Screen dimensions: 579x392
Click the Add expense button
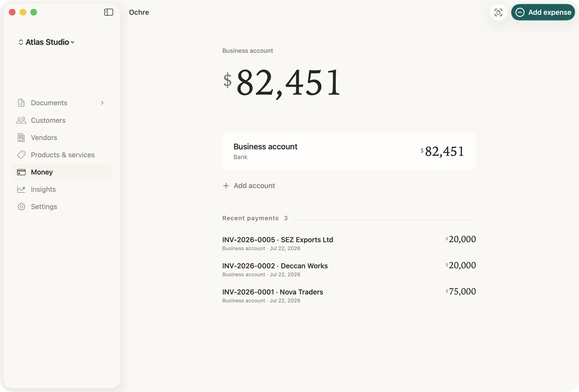pyautogui.click(x=543, y=12)
